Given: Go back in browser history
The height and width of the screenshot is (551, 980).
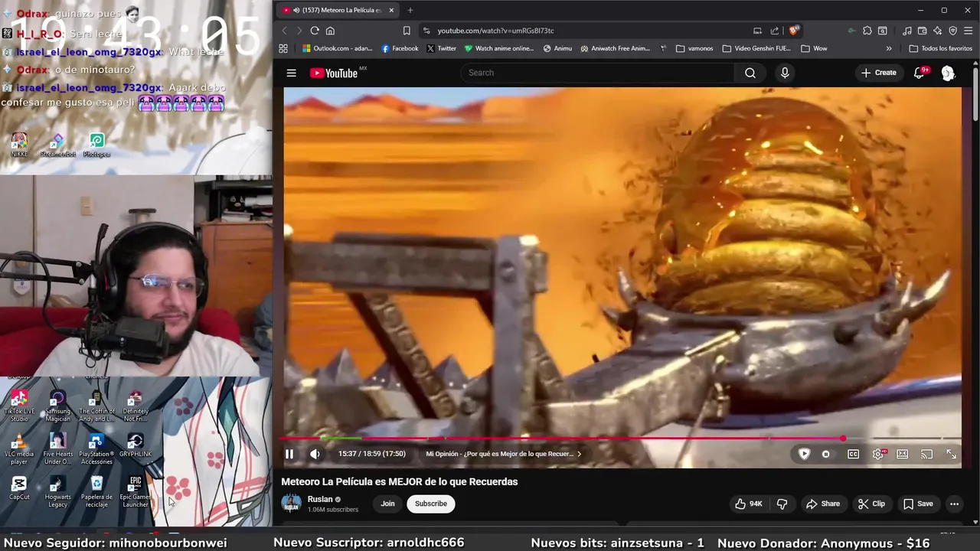Looking at the screenshot, I should 284,31.
